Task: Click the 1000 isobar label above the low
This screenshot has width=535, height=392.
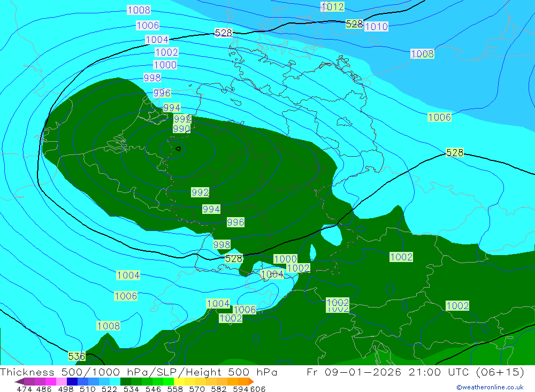Action: coord(165,65)
